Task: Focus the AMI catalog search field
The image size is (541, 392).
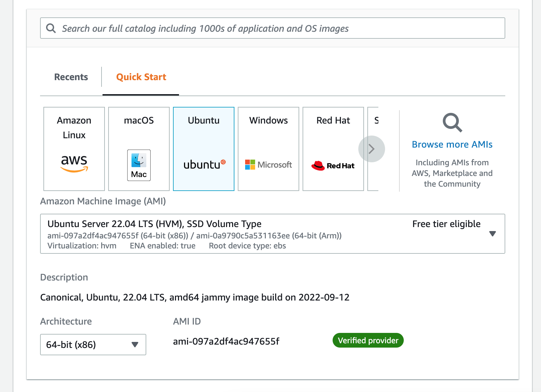Action: (273, 28)
